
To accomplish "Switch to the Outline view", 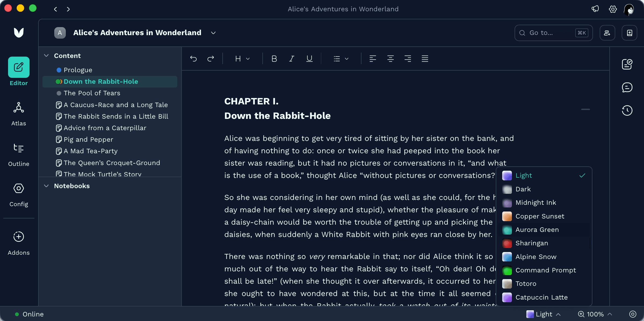I will [x=19, y=155].
